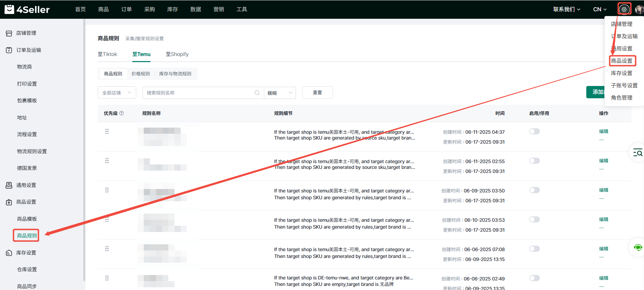Open 商品模板 in the left sidebar

(x=27, y=219)
